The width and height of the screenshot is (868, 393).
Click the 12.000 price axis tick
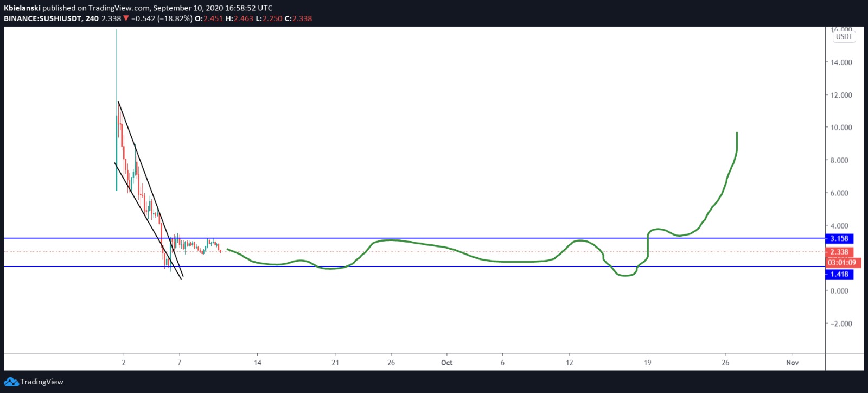841,95
